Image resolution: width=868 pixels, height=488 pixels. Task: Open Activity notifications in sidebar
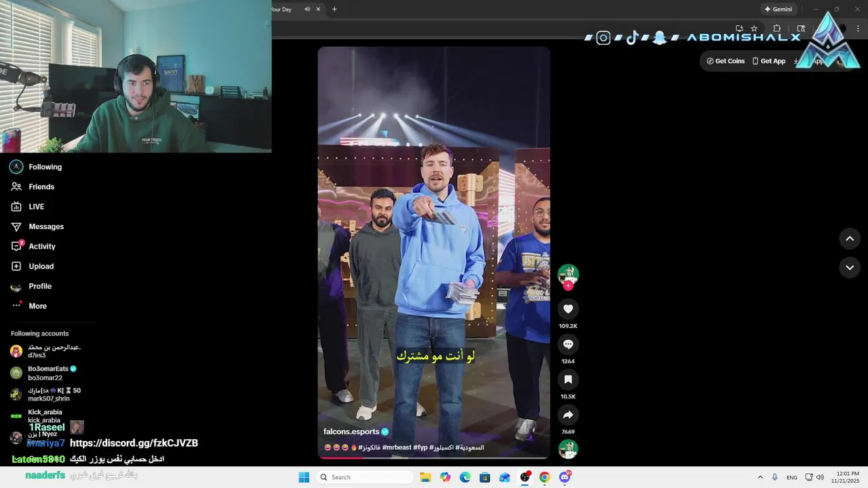tap(33, 246)
